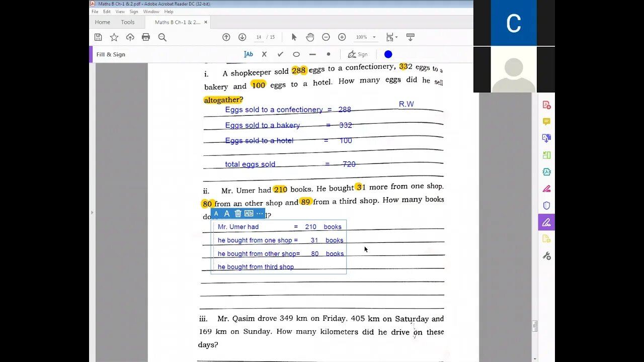The image size is (644, 362).
Task: Open the View menu
Action: tap(120, 12)
